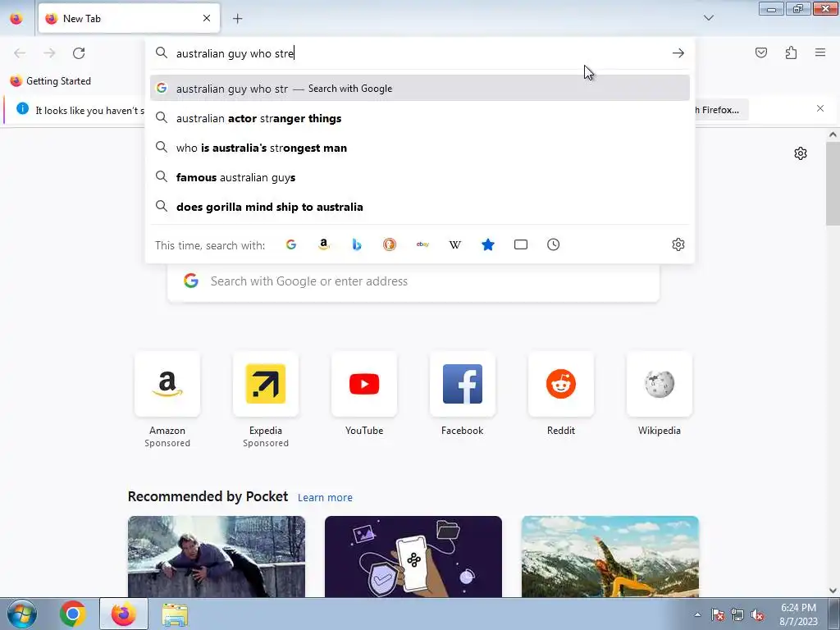Open Pocket story with phone illustration
840x630 pixels.
click(x=413, y=556)
